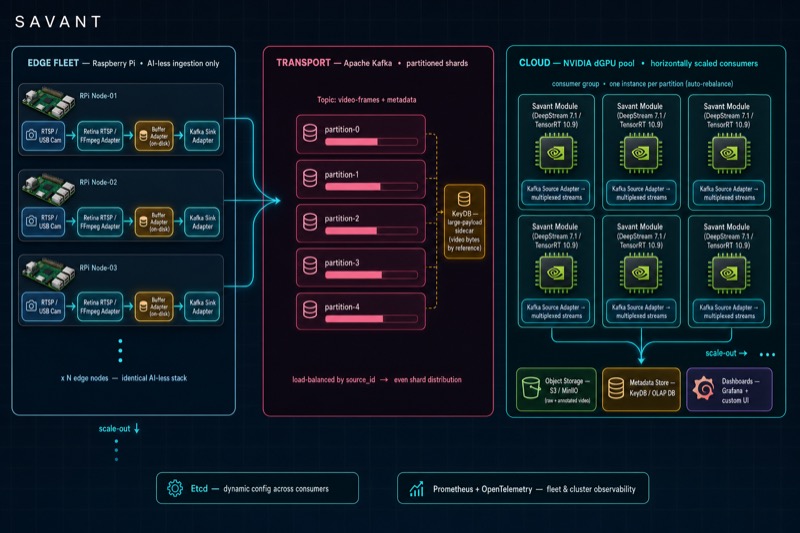Select the NVIDIA GPU chip in the bottom-left Savant Module
800x533 pixels.
(556, 274)
